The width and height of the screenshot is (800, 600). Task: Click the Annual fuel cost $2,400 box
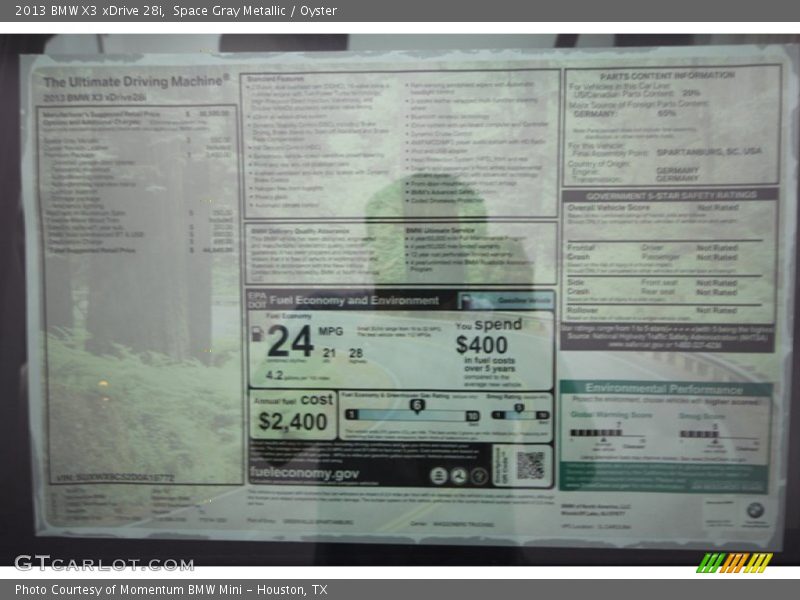pos(293,414)
